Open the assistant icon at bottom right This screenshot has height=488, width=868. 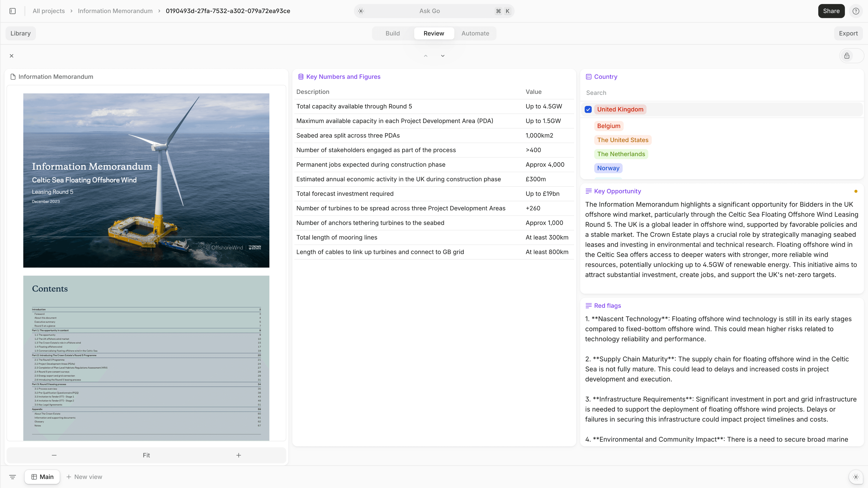856,477
